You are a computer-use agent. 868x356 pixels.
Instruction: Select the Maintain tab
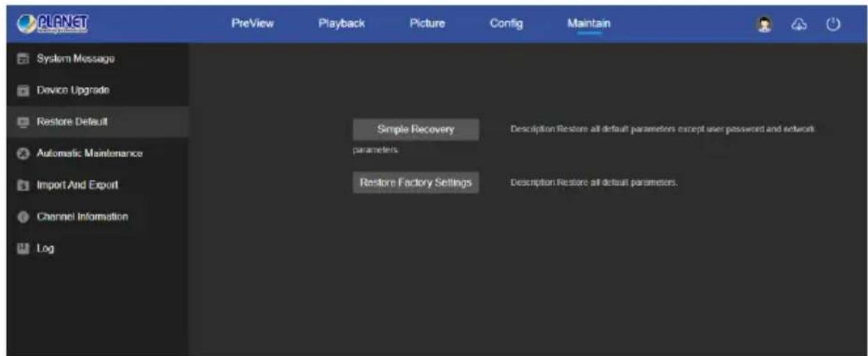(x=588, y=24)
